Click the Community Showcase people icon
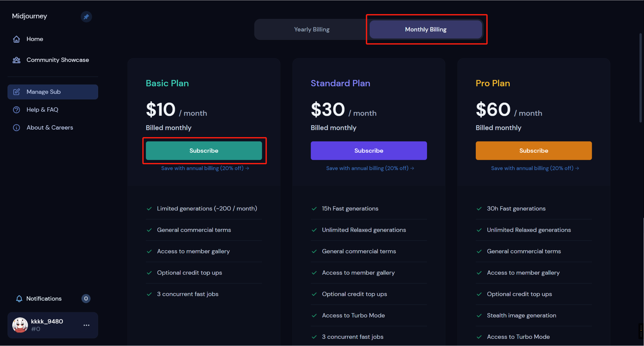 pos(16,60)
